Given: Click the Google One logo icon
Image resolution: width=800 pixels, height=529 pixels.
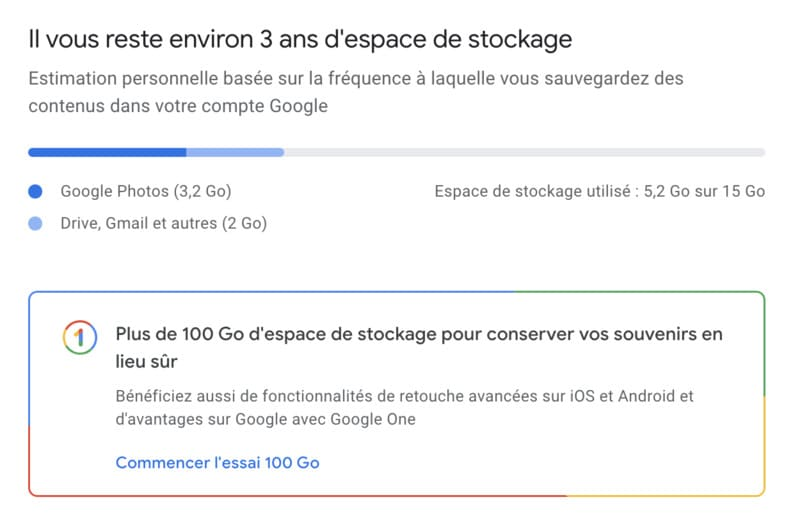Looking at the screenshot, I should (78, 337).
